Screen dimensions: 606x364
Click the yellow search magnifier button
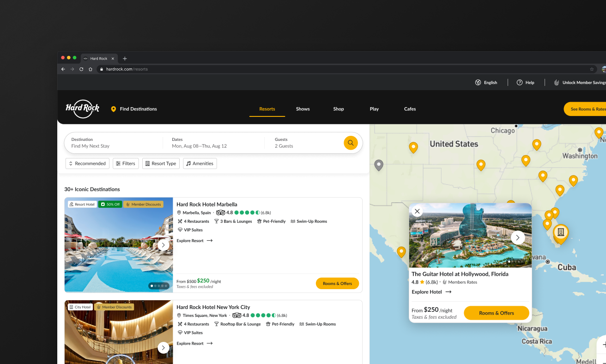(351, 143)
